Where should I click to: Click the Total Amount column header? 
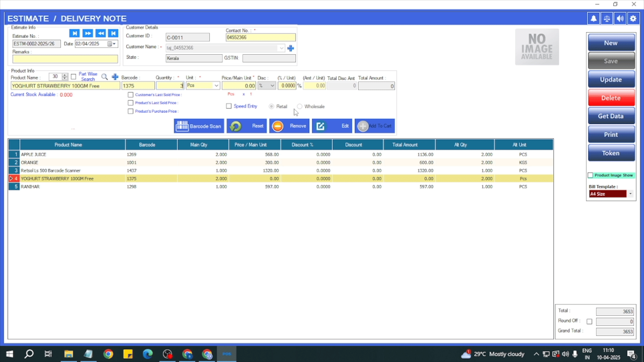pos(405,145)
